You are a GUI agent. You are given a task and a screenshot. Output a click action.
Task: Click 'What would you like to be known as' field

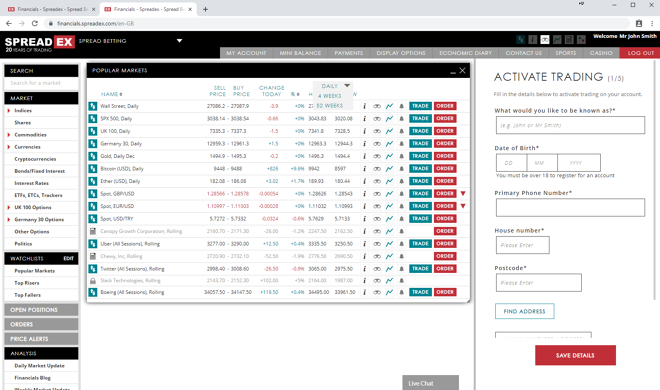point(570,125)
